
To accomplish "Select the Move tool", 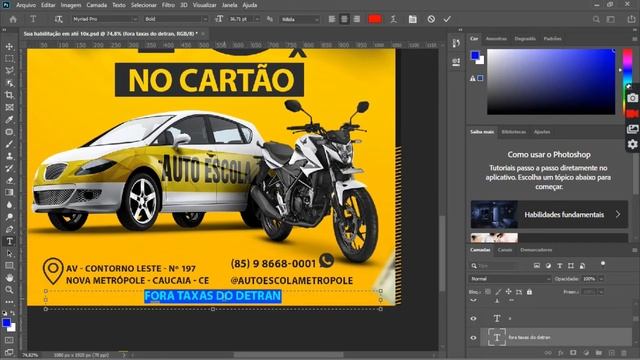I will (x=9, y=47).
